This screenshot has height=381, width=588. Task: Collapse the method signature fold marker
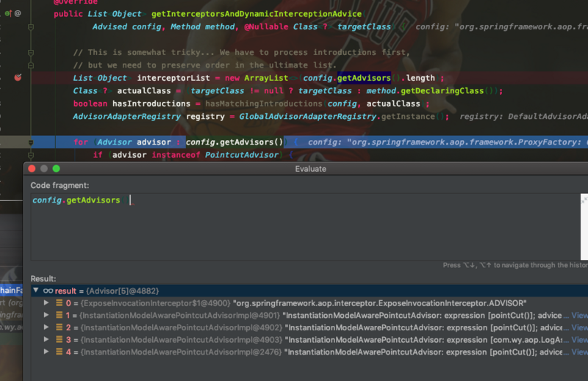(x=31, y=27)
